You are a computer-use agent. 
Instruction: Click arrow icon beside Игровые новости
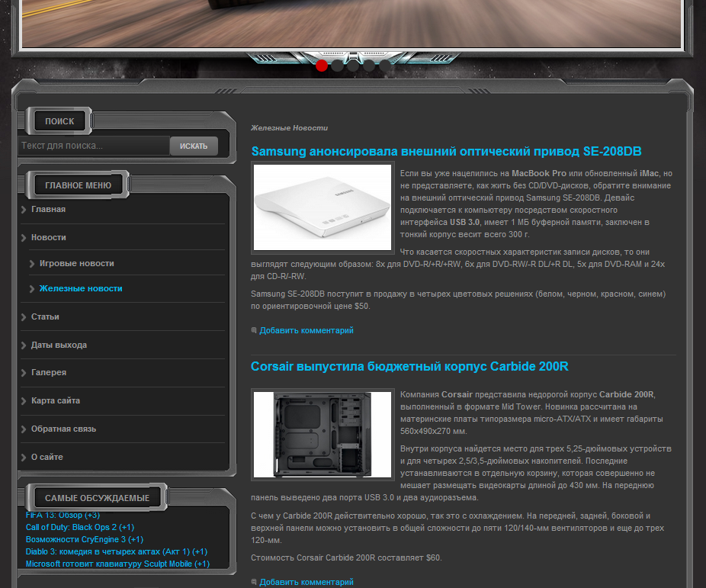[x=32, y=264]
